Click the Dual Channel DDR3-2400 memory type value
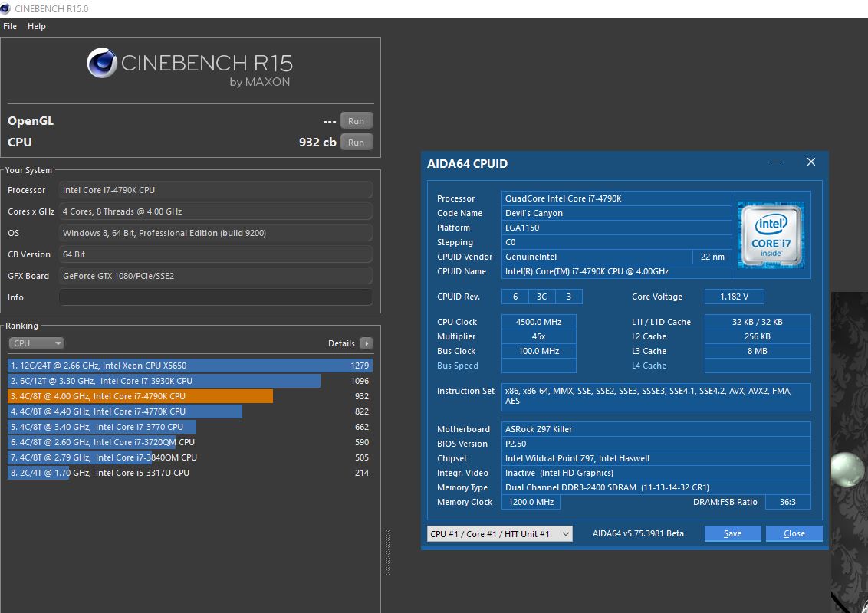 tap(656, 487)
